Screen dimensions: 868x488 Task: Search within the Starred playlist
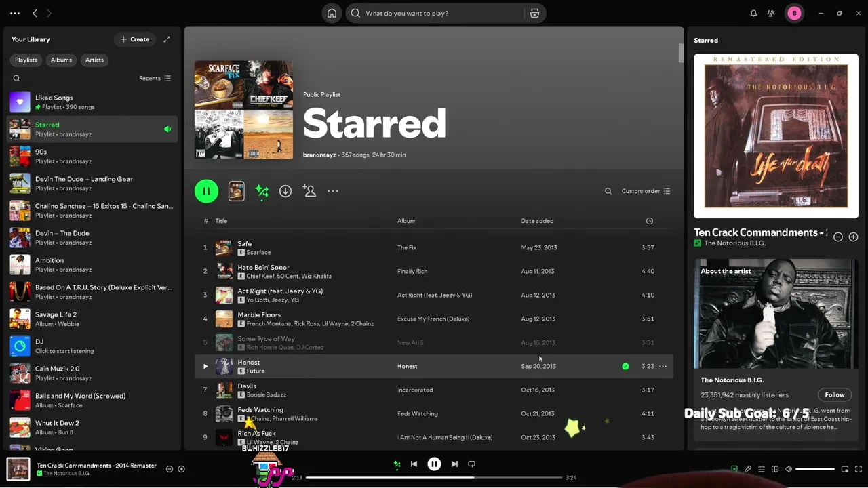(x=608, y=191)
